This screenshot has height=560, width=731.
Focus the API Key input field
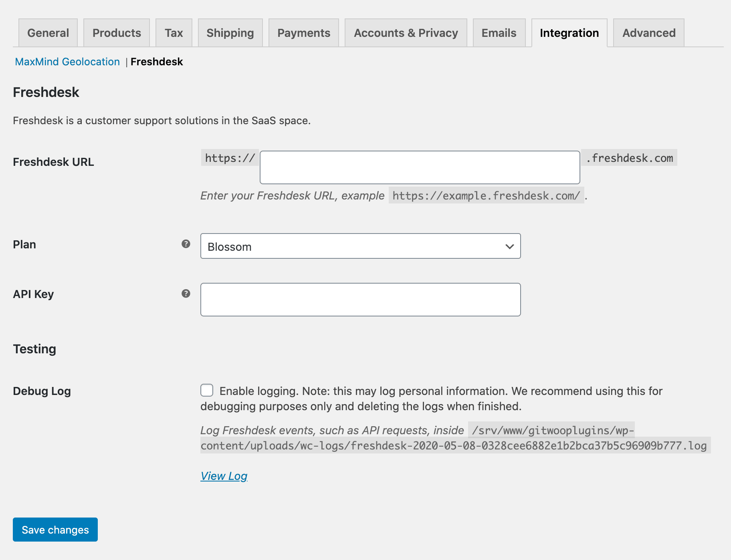[361, 300]
